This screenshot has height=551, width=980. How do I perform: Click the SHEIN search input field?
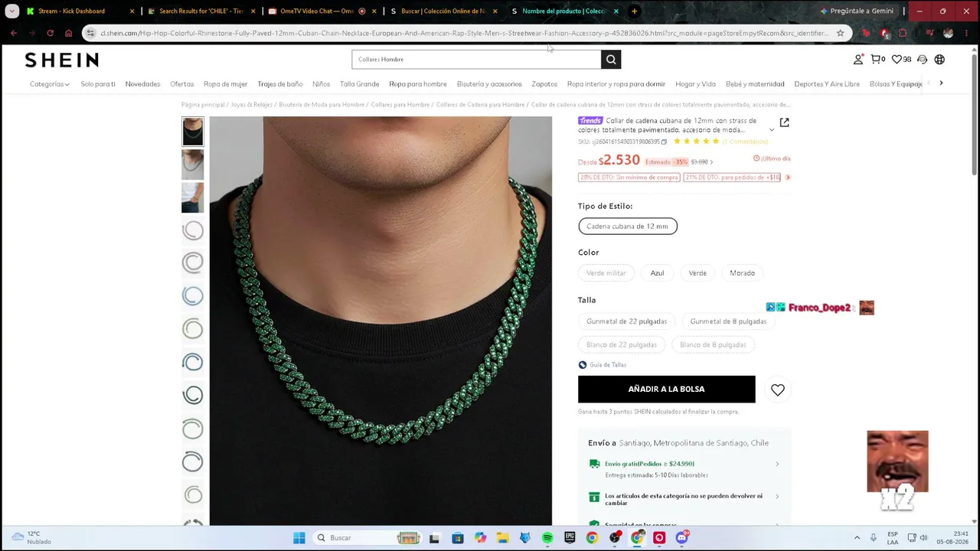pyautogui.click(x=476, y=60)
